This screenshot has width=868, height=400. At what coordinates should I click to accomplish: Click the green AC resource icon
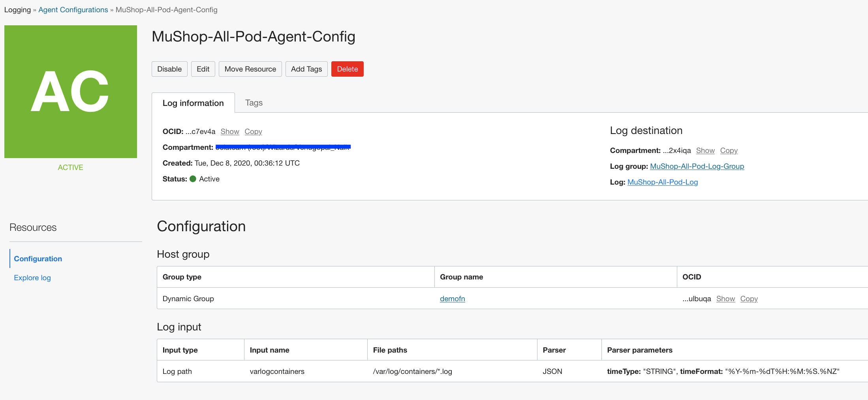pos(71,92)
